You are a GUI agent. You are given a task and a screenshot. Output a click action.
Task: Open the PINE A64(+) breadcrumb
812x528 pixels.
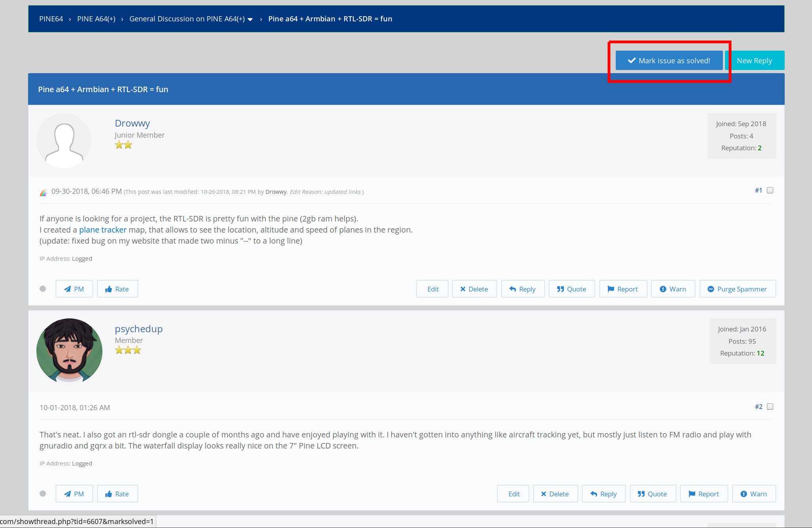96,19
